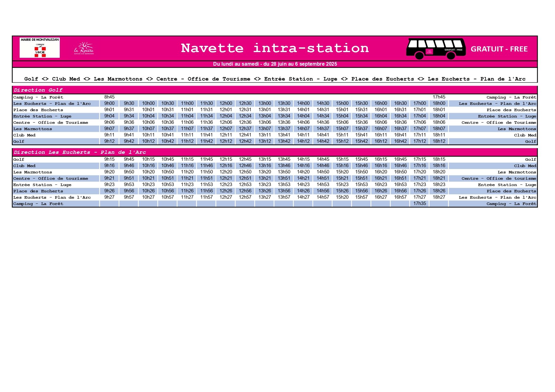This screenshot has height=392, width=555.
Task: Click the 18h23 cell
Action: click(439, 184)
